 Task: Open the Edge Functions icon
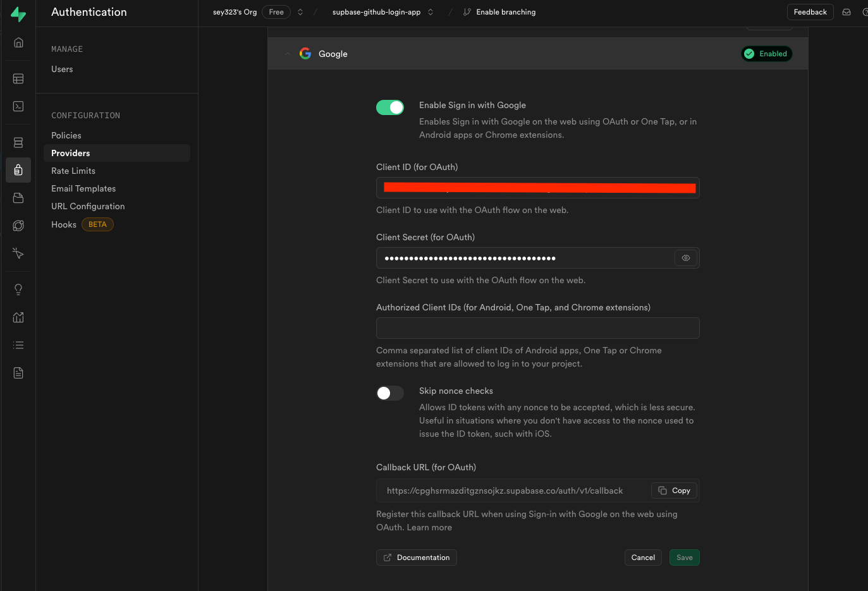(x=18, y=226)
